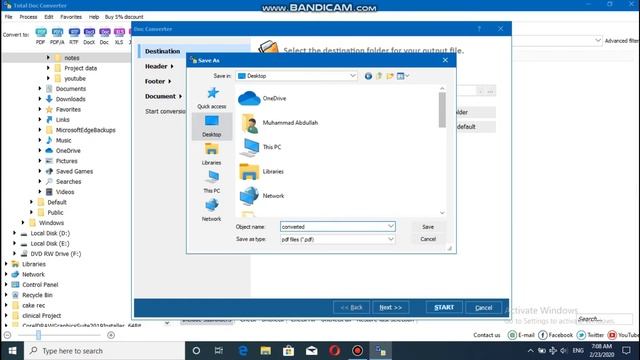
Task: Adjust the thumbnail zoom slider handle
Action: (x=38, y=335)
